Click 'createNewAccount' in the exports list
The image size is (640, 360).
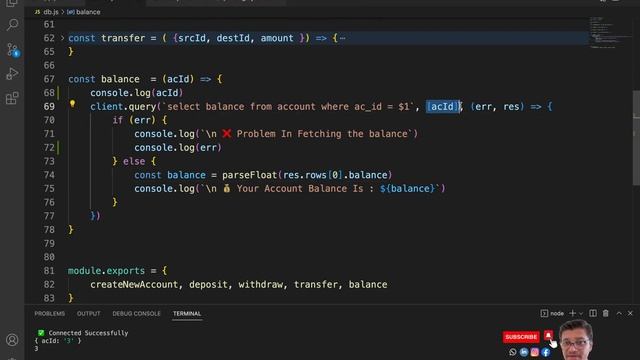(x=134, y=284)
